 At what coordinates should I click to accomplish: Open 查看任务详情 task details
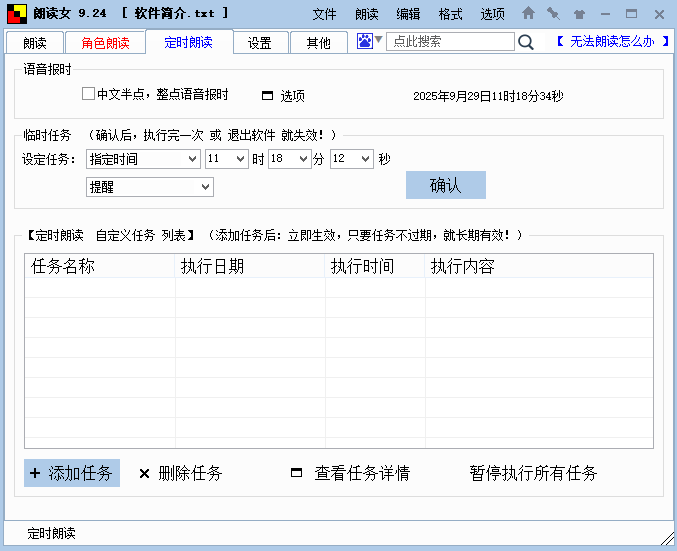[x=350, y=473]
